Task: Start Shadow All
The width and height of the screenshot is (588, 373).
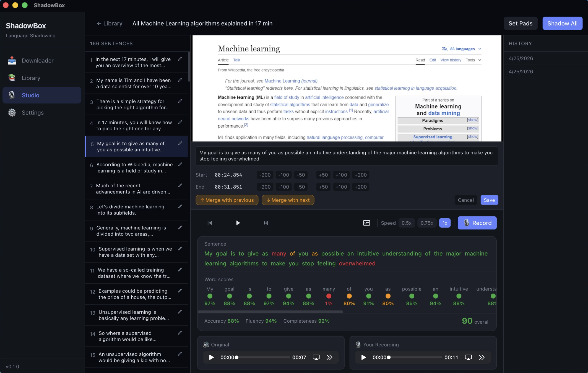Action: click(562, 24)
